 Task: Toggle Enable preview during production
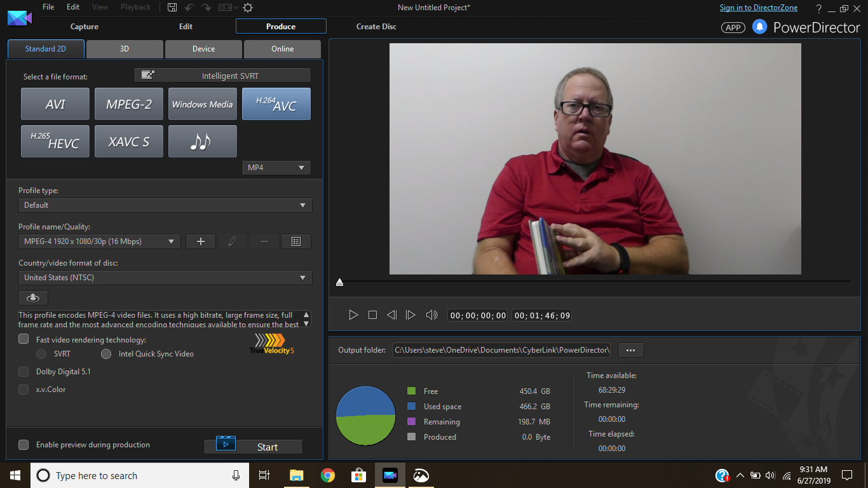(x=24, y=445)
